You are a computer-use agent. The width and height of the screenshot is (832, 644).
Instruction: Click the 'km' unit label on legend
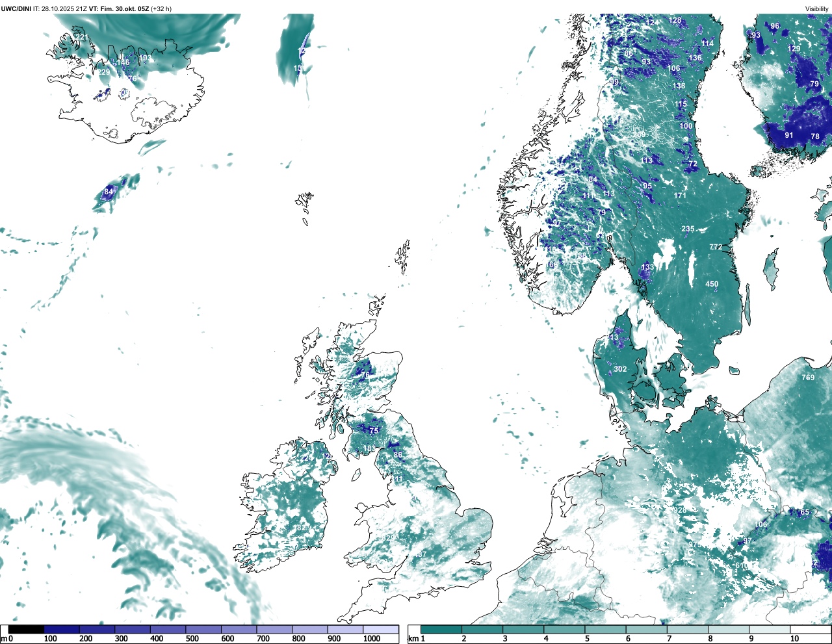[412, 639]
